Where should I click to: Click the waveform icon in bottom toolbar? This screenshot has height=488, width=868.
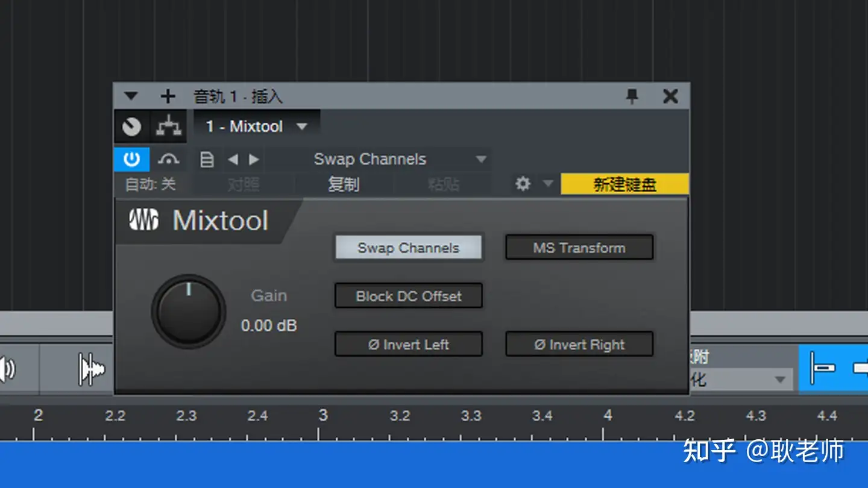(x=91, y=369)
